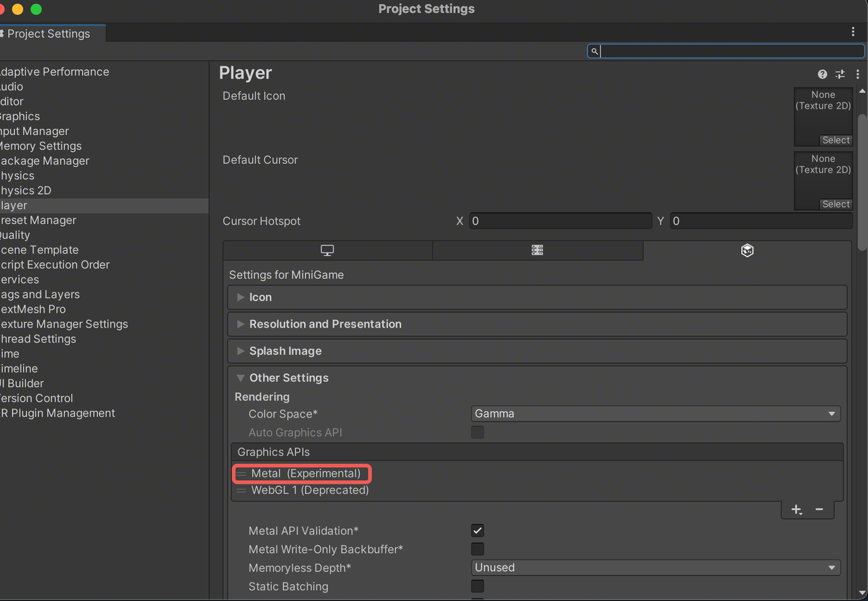Select the dedicated server platform tab

pos(537,250)
